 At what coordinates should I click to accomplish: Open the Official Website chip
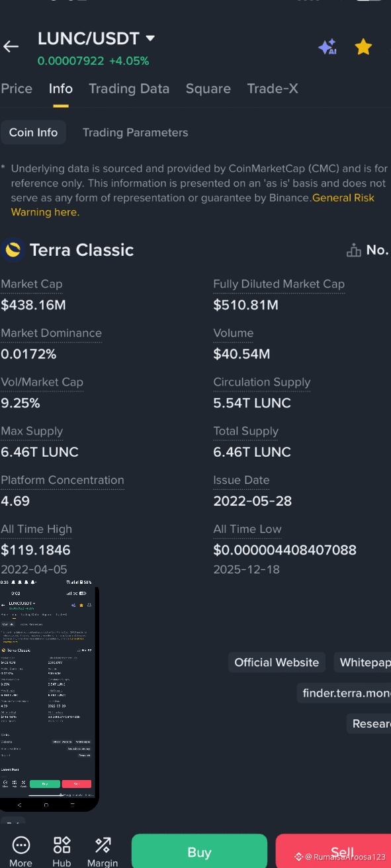point(277,662)
